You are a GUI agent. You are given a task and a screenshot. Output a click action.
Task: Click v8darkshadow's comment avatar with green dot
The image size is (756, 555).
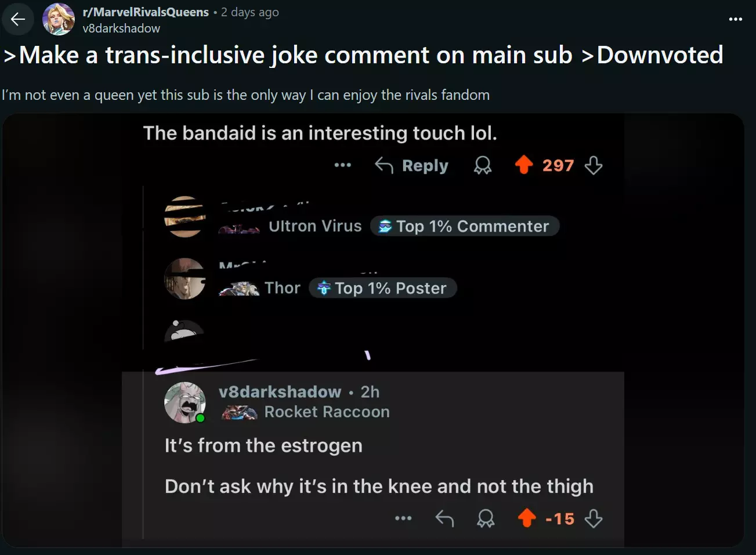point(185,402)
